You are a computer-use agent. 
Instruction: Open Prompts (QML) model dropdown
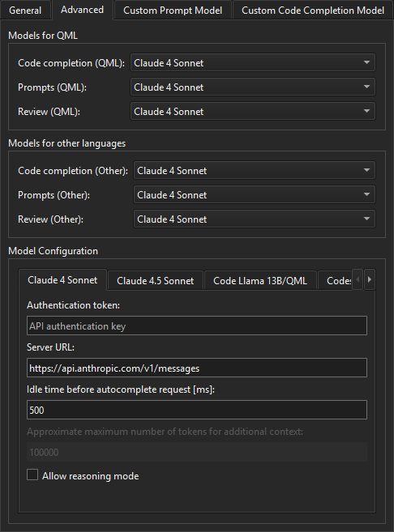click(253, 87)
